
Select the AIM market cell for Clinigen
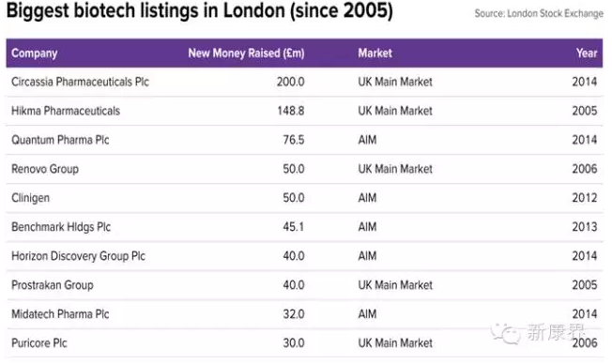pos(367,198)
